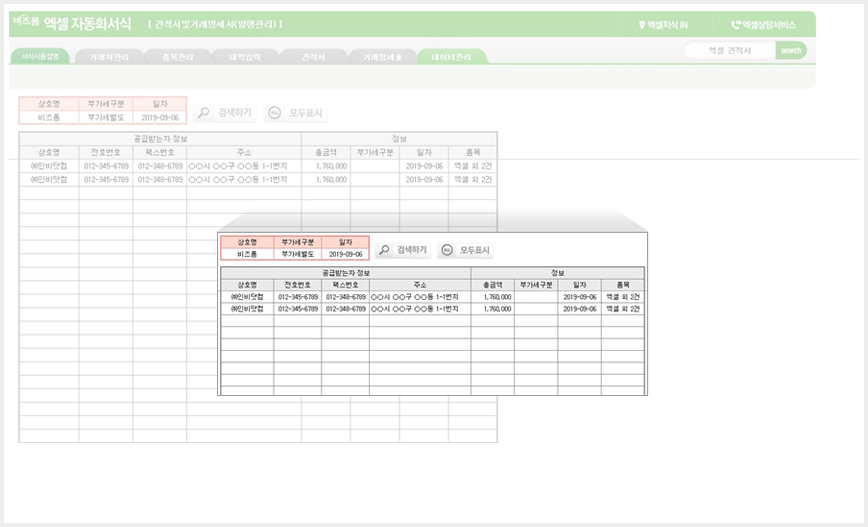Open the 서식사용설명 tab
868x527 pixels.
coord(40,56)
